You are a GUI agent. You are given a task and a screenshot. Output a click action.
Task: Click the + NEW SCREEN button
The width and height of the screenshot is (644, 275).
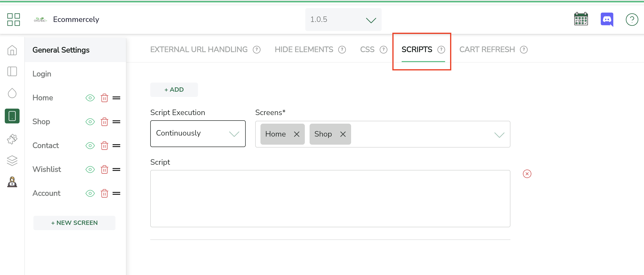[x=74, y=223]
